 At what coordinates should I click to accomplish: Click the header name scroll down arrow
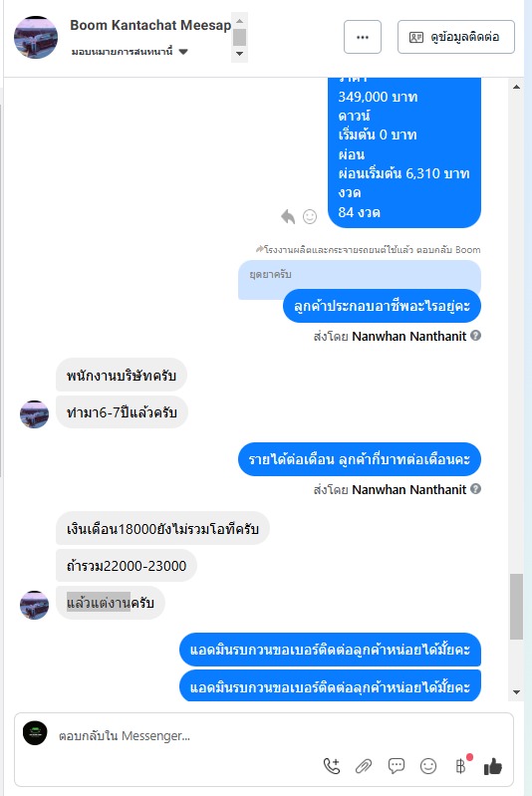240,54
